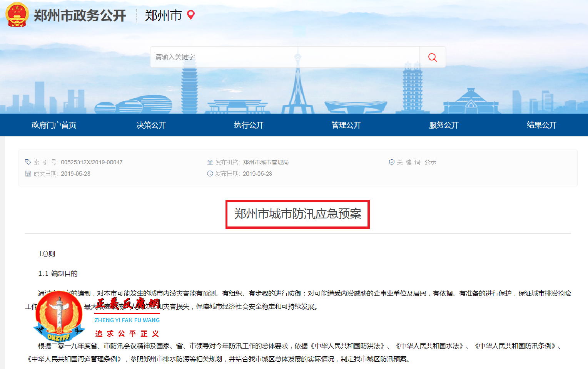
Task: Click the 正义反腐网 watermark logo
Action: [59, 317]
